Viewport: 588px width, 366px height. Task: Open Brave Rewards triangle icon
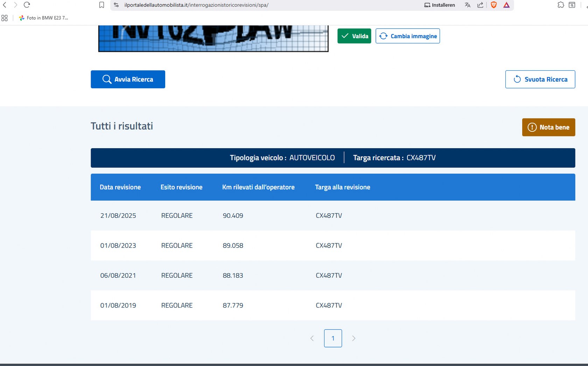click(506, 5)
